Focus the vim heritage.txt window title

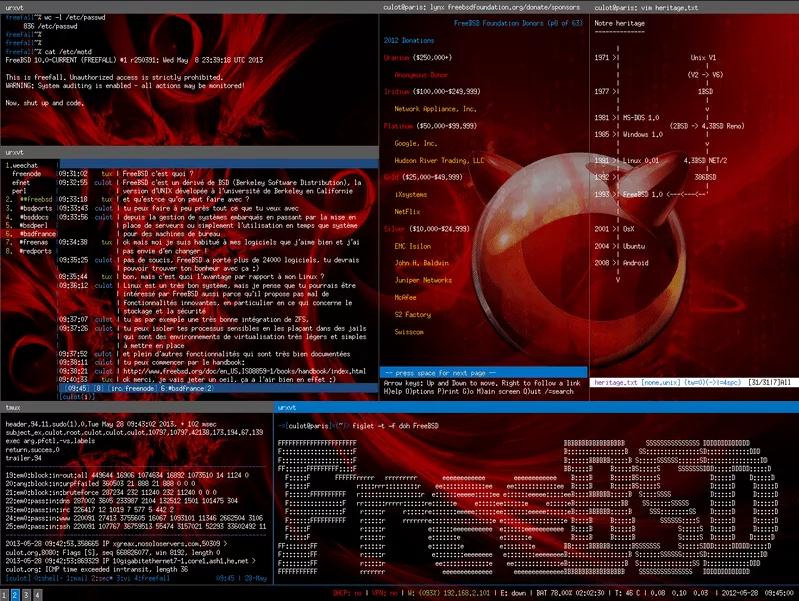tap(694, 7)
